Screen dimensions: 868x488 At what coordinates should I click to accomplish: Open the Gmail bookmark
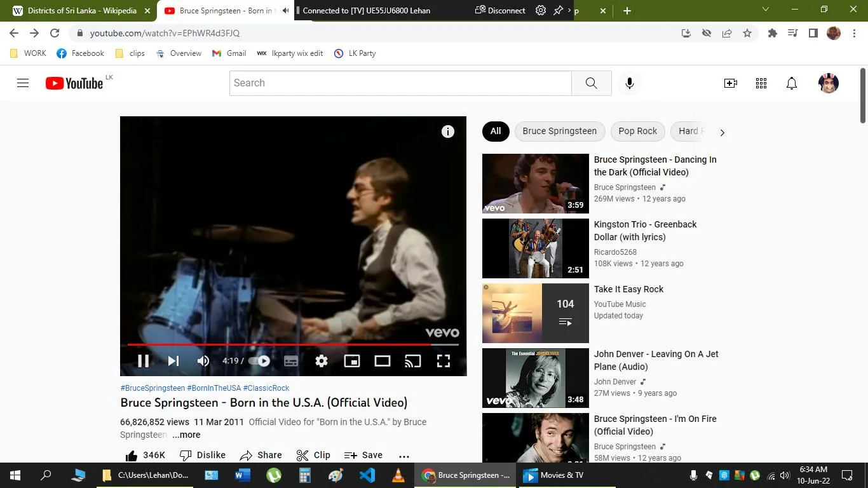(229, 53)
